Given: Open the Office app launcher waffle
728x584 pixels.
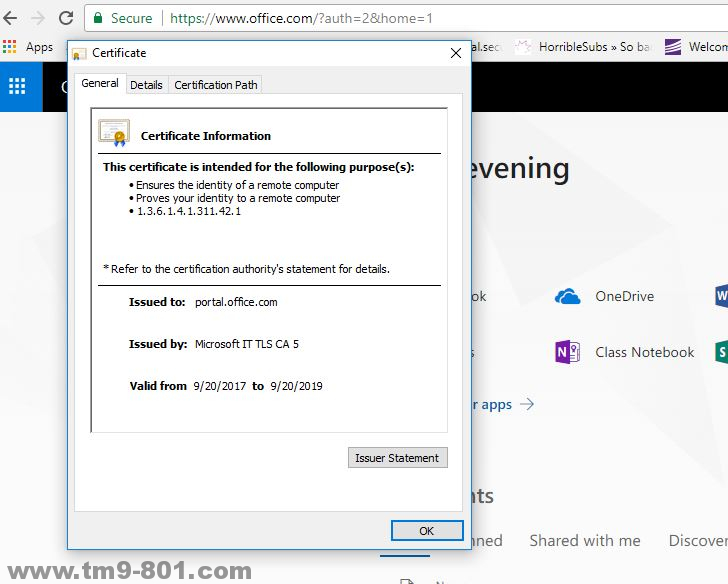Looking at the screenshot, I should [17, 86].
